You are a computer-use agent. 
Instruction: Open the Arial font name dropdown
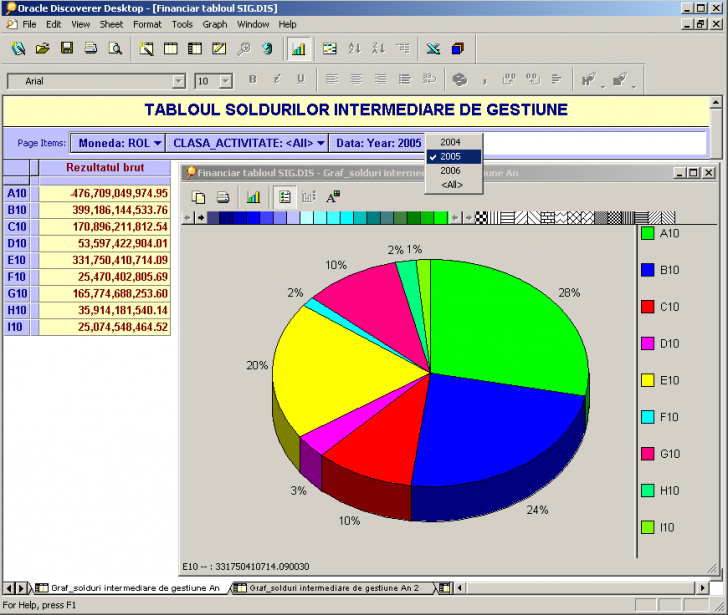pyautogui.click(x=179, y=81)
